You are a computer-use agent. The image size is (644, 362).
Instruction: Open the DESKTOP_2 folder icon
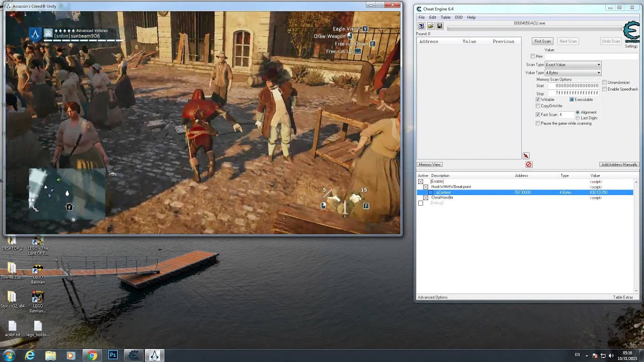click(x=12, y=243)
